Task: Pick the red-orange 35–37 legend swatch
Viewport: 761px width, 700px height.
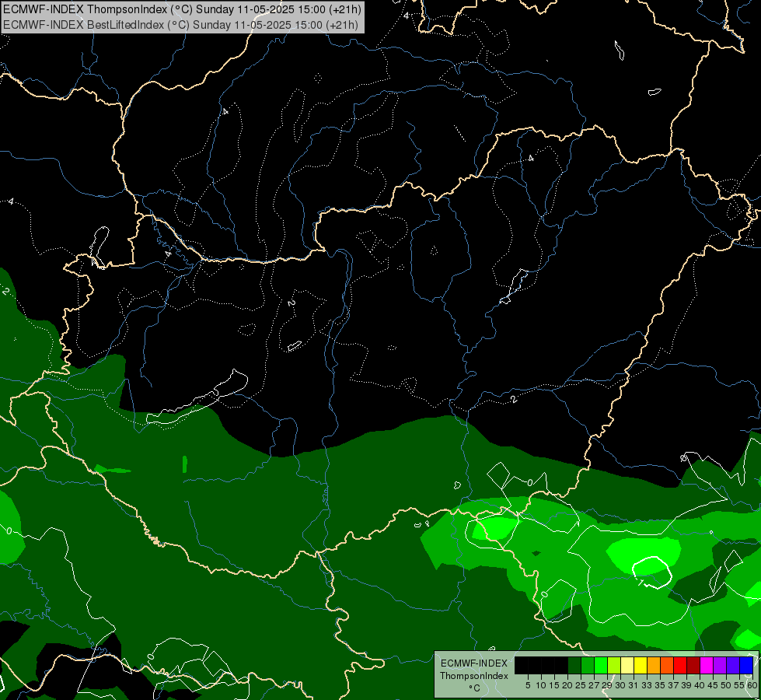Action: [x=667, y=665]
